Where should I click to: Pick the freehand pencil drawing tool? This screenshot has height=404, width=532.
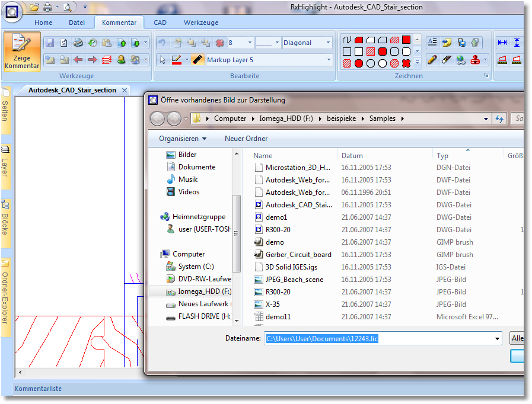click(432, 60)
